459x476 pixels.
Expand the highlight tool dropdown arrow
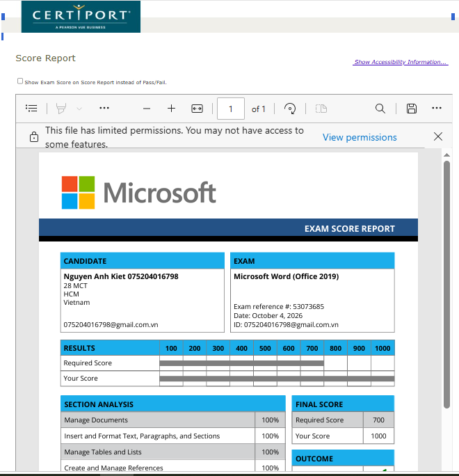point(79,109)
